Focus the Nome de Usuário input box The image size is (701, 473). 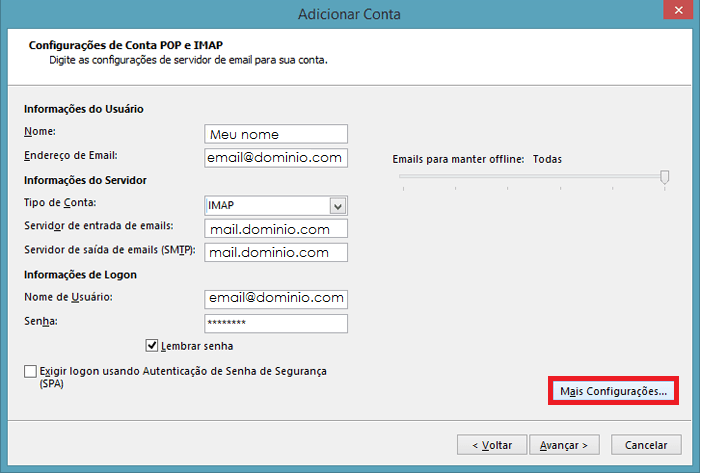(275, 299)
